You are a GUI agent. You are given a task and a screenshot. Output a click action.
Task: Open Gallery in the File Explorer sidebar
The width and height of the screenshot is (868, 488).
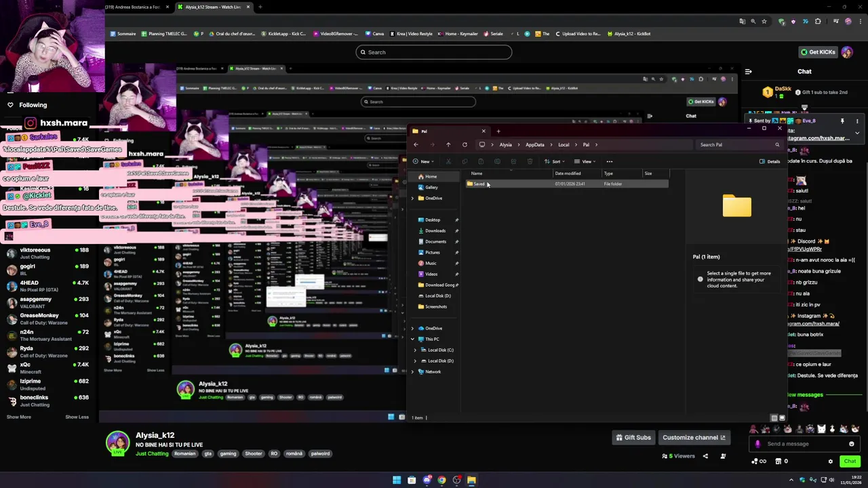point(428,187)
